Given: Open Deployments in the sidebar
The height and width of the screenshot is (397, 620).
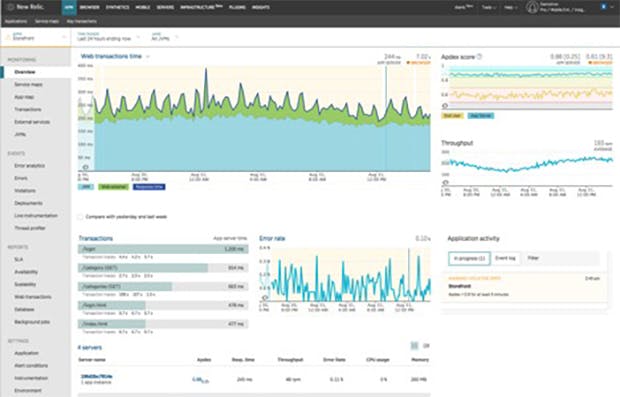Looking at the screenshot, I should pos(28,203).
